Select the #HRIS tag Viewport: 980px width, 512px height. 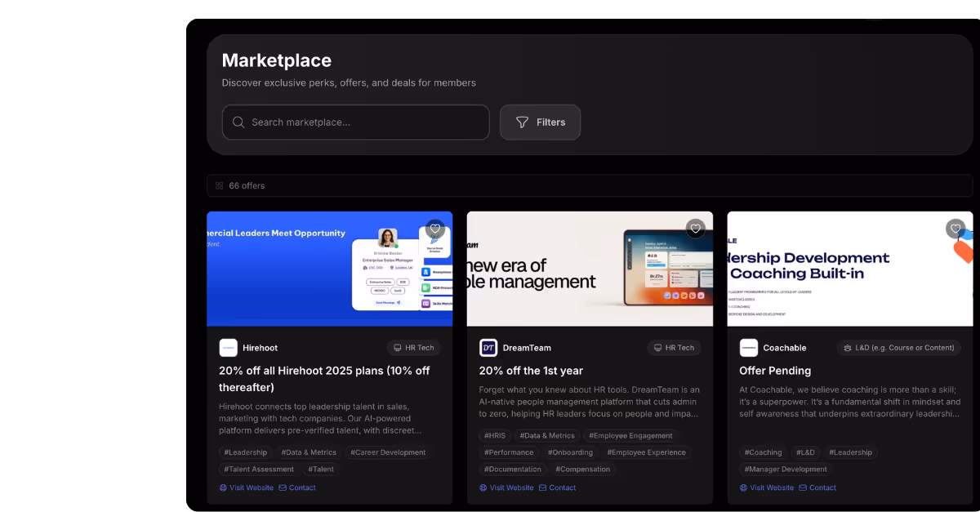click(495, 436)
